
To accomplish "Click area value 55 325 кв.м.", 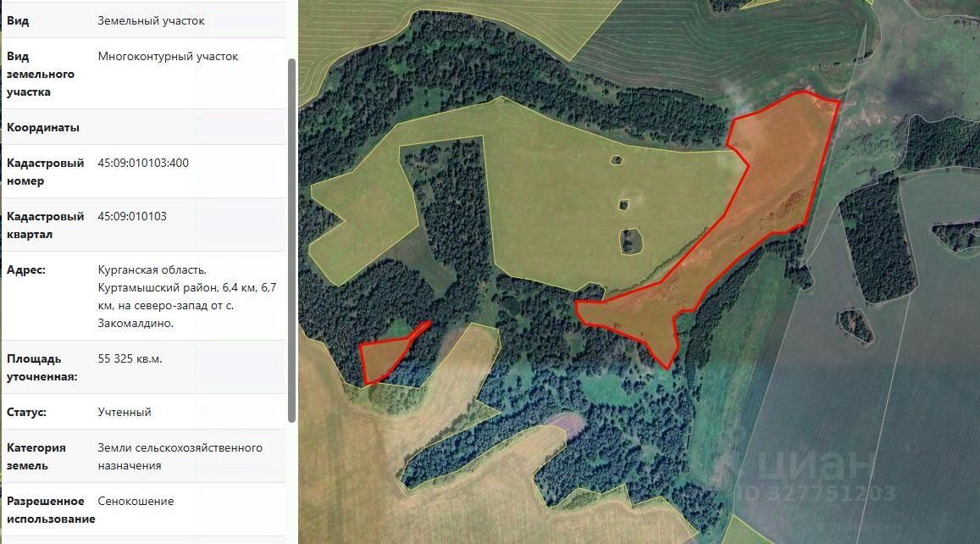I will click(x=130, y=359).
